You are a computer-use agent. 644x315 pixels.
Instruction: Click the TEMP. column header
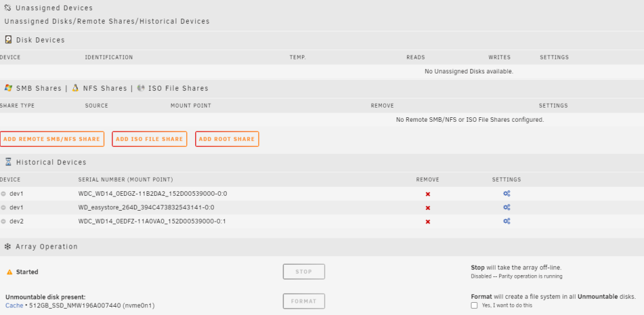(298, 57)
